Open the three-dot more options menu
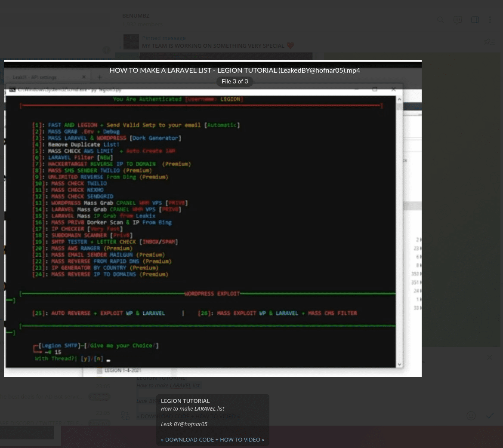 tap(490, 20)
